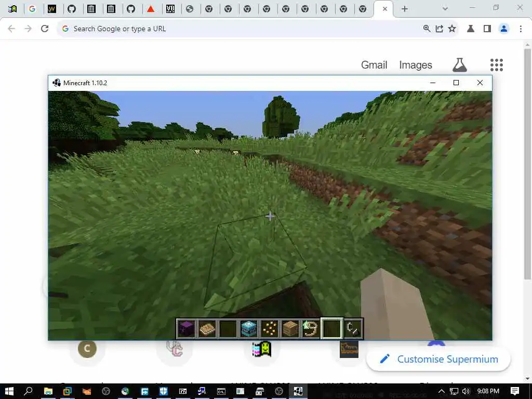
Task: Open the network tray icon
Action: (454, 391)
